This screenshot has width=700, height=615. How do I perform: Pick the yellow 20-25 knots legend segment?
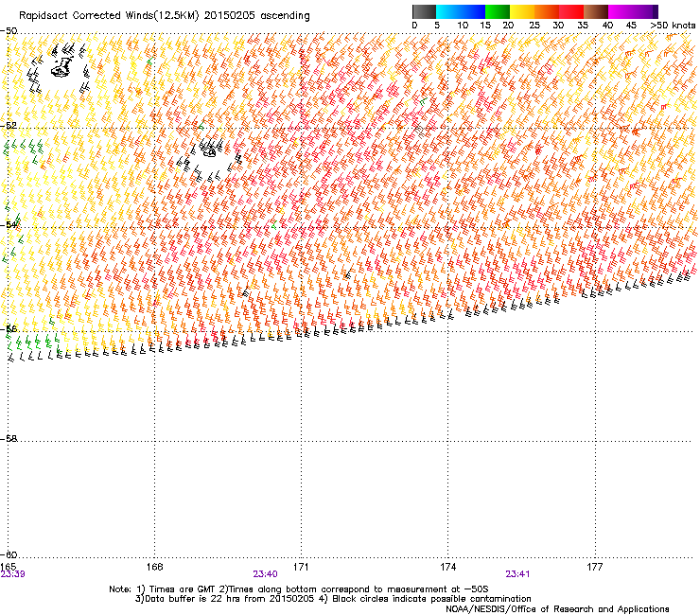(x=522, y=11)
